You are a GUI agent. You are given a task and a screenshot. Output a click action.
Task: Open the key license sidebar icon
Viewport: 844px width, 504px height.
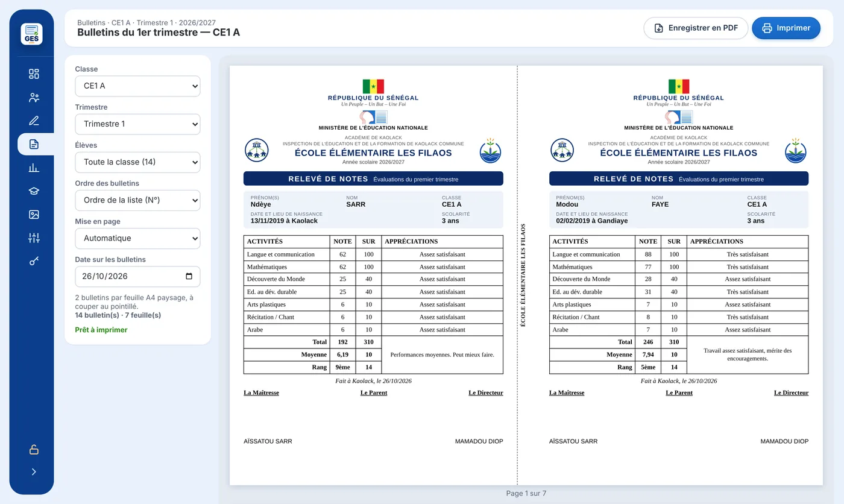coord(34,261)
